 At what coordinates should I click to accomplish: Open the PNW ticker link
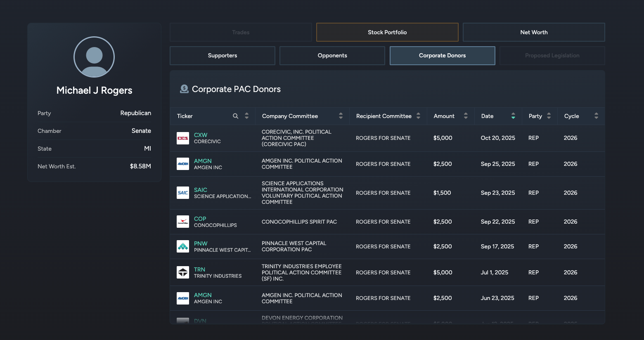coord(201,243)
